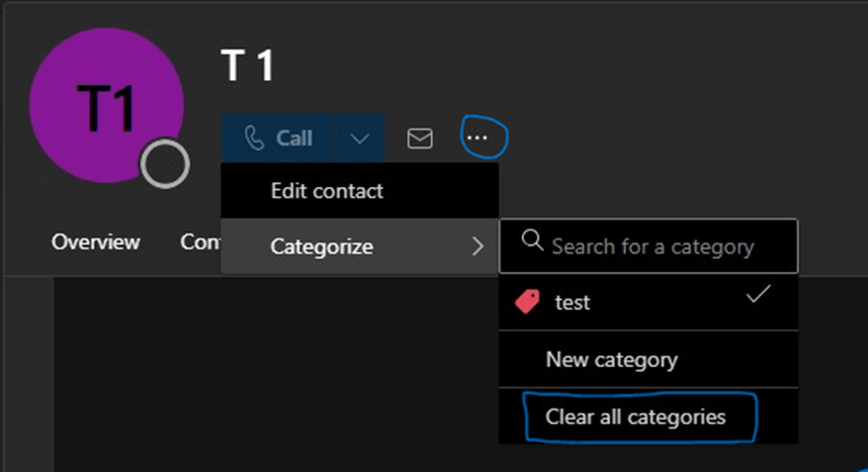Click the contact name T 1

coord(246,66)
